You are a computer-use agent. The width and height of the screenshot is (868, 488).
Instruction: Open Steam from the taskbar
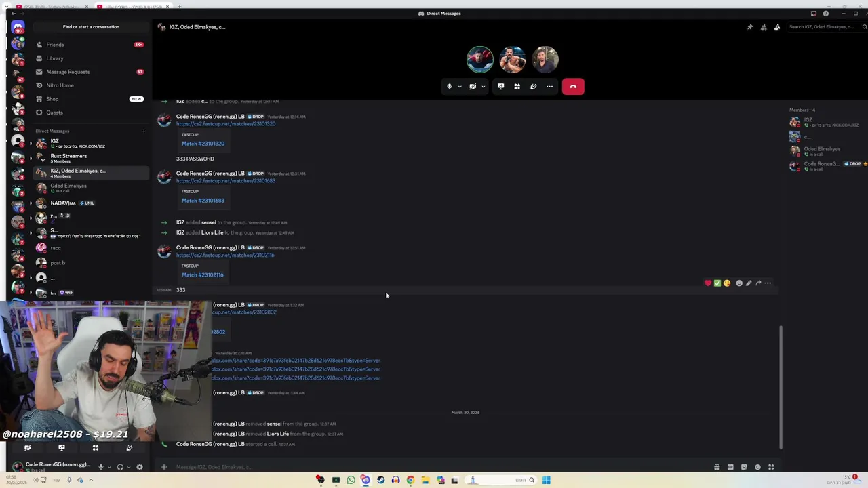point(380,480)
